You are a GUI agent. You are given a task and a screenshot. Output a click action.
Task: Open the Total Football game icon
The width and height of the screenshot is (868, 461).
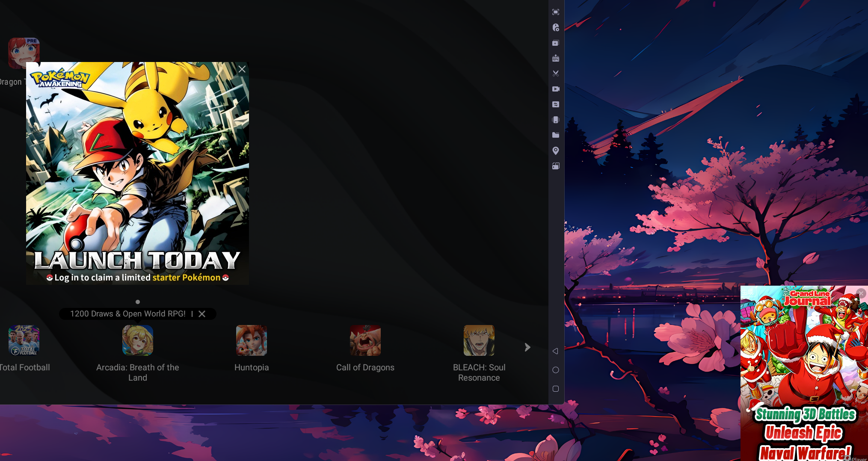pos(24,340)
